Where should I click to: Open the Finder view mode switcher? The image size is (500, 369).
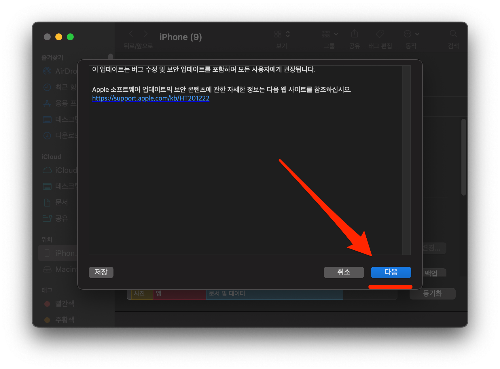(x=282, y=34)
